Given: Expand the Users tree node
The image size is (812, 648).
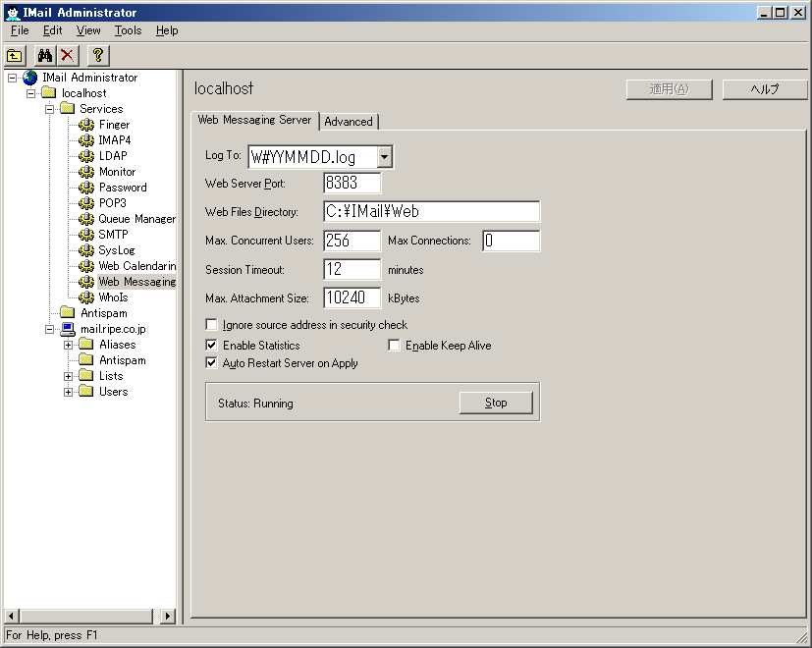Looking at the screenshot, I should tap(69, 392).
